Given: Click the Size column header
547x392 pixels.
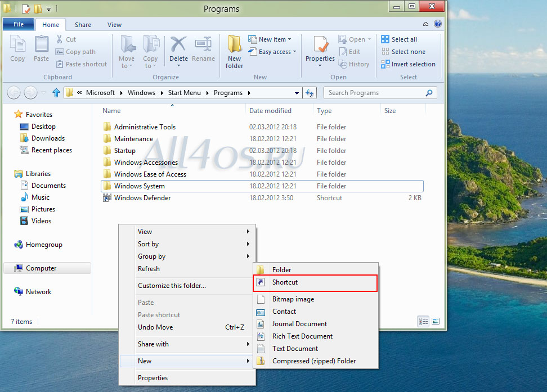Looking at the screenshot, I should tap(390, 111).
